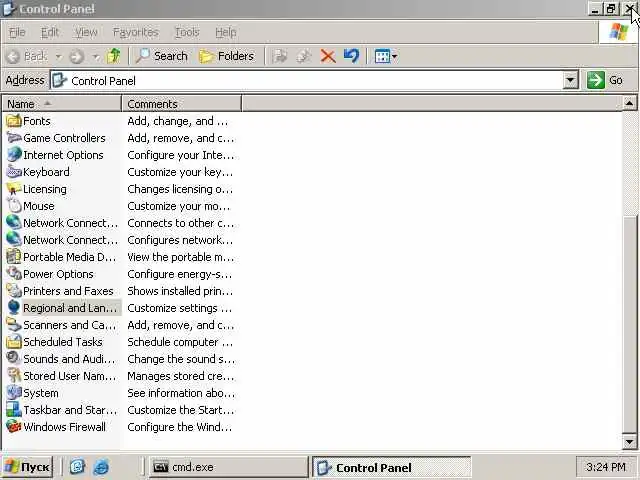Select the Windows Firewall icon
The height and width of the screenshot is (480, 640).
tap(14, 427)
